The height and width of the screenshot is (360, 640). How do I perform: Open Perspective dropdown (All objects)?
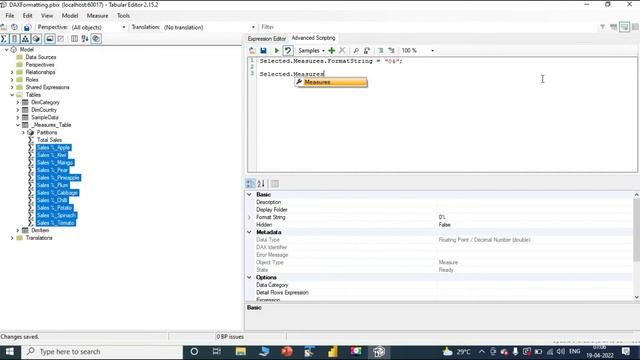[99, 27]
